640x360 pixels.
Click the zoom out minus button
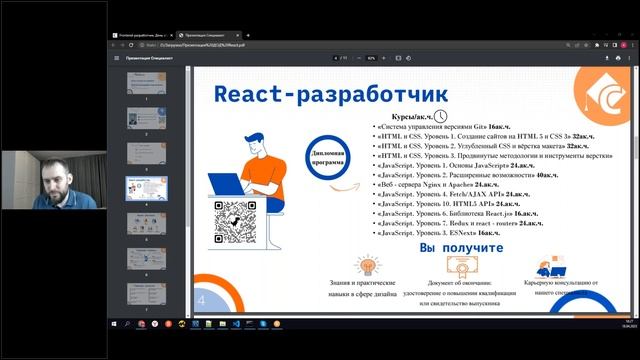[359, 58]
